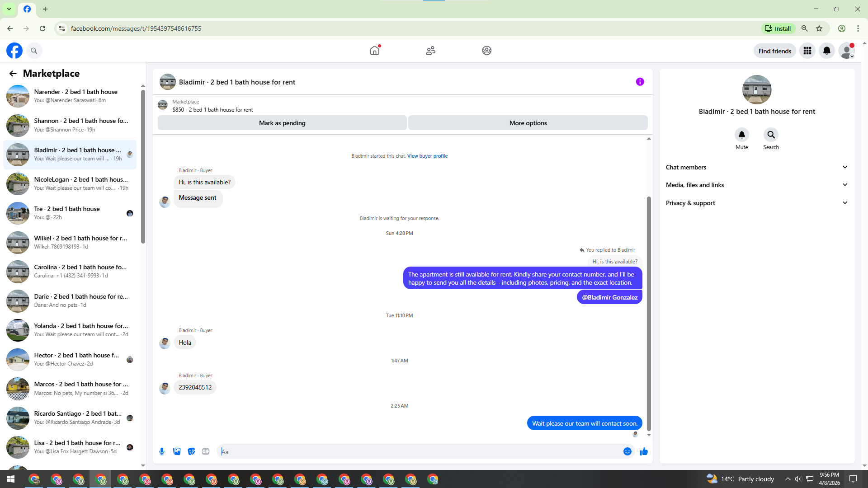The height and width of the screenshot is (488, 868).
Task: Open the emoji picker in message box
Action: (627, 451)
